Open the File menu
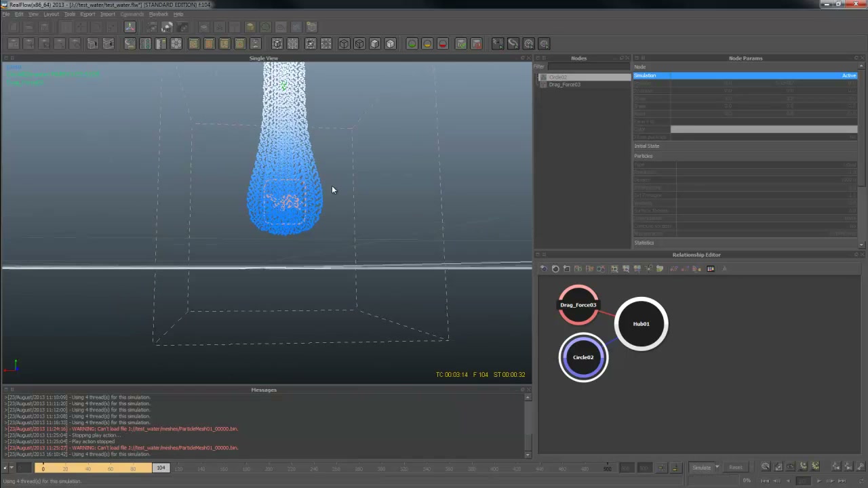 tap(6, 14)
